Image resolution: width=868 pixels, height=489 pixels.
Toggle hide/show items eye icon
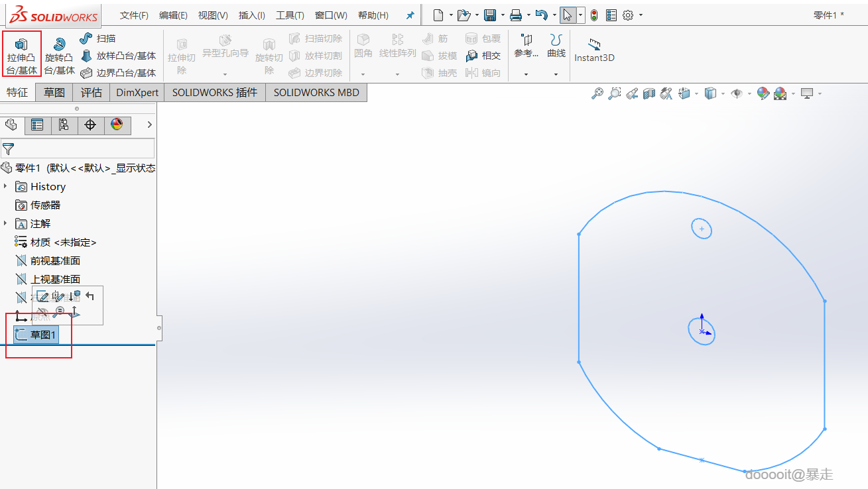coord(736,93)
